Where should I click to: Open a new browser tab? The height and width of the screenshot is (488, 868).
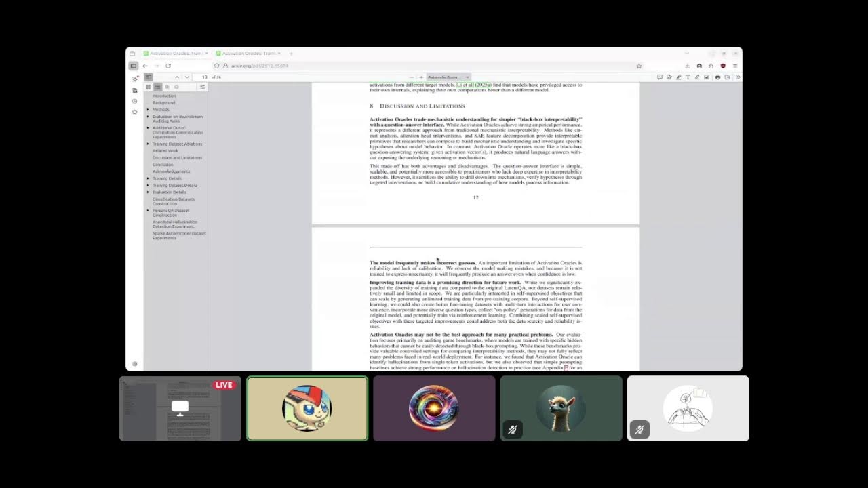pos(291,54)
